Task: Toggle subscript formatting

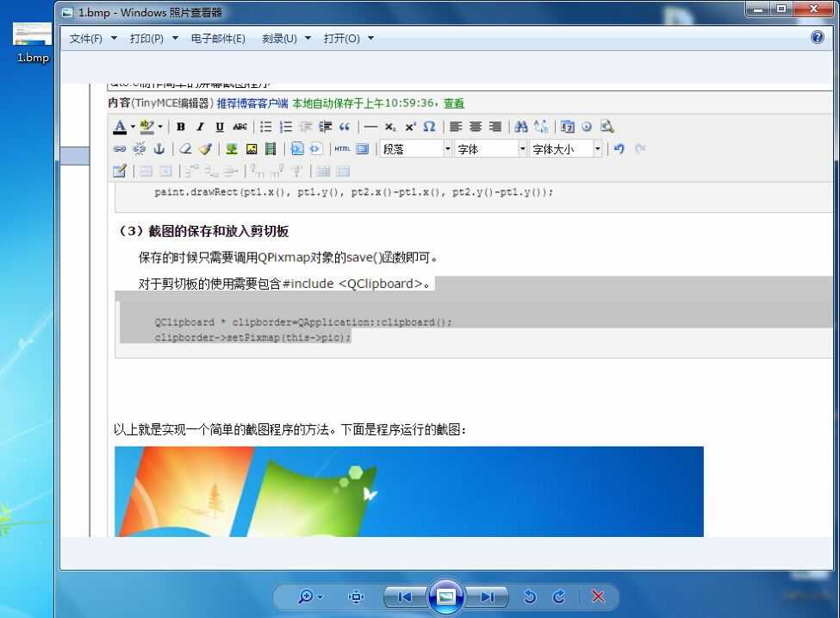Action: pos(390,127)
